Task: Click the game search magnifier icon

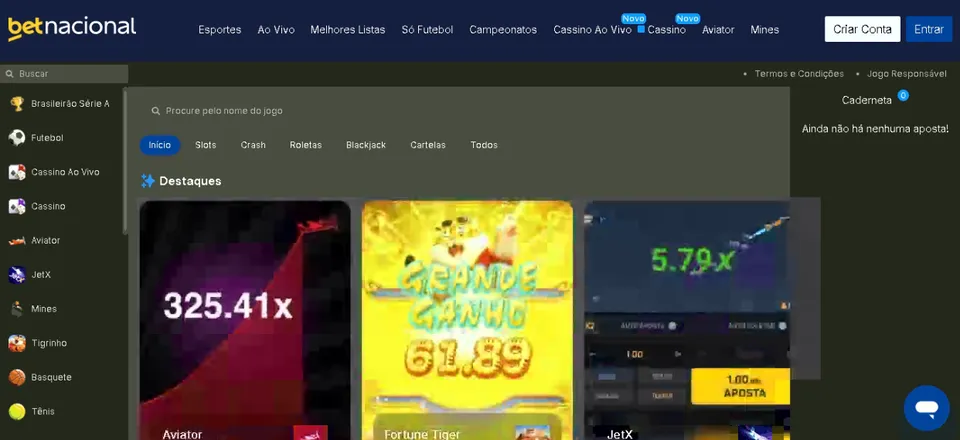Action: pyautogui.click(x=156, y=111)
